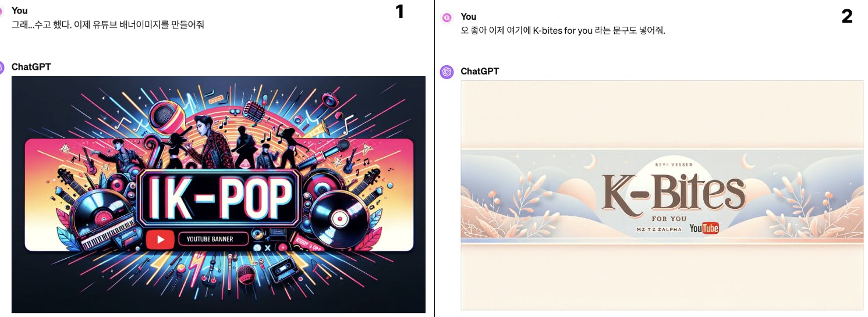Viewport: 868px width, 317px height.
Task: Click the YouTube logo under K-Bites text
Action: [x=704, y=229]
